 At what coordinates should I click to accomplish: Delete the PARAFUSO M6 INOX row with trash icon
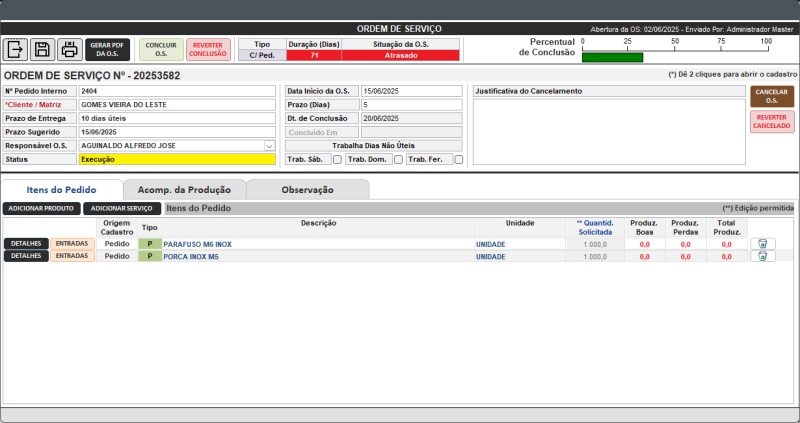pyautogui.click(x=762, y=243)
